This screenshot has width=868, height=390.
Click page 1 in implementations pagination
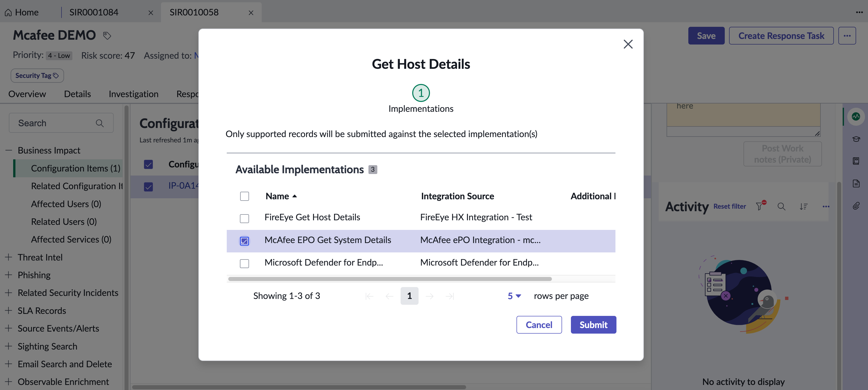coord(409,296)
